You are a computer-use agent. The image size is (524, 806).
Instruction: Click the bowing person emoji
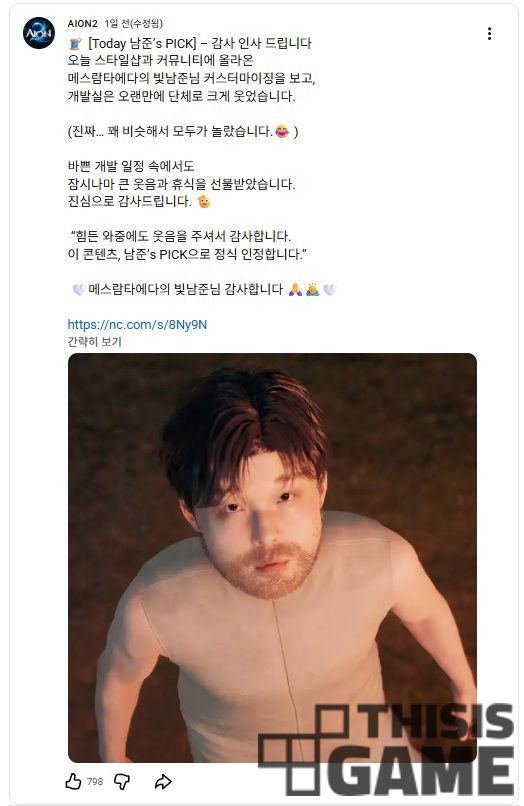[312, 290]
